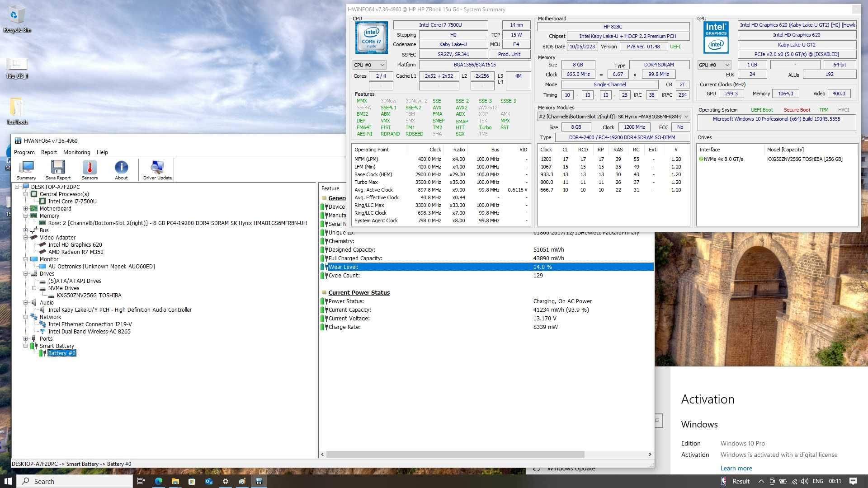Select Intel Ethernet Connection I219-V
This screenshot has height=488, width=868.
coord(90,324)
